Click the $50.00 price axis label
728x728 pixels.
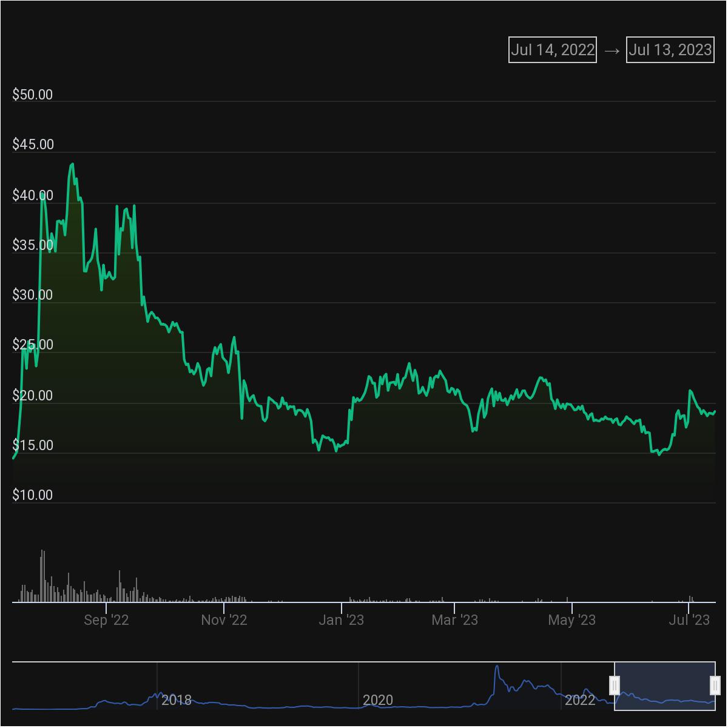click(x=33, y=95)
